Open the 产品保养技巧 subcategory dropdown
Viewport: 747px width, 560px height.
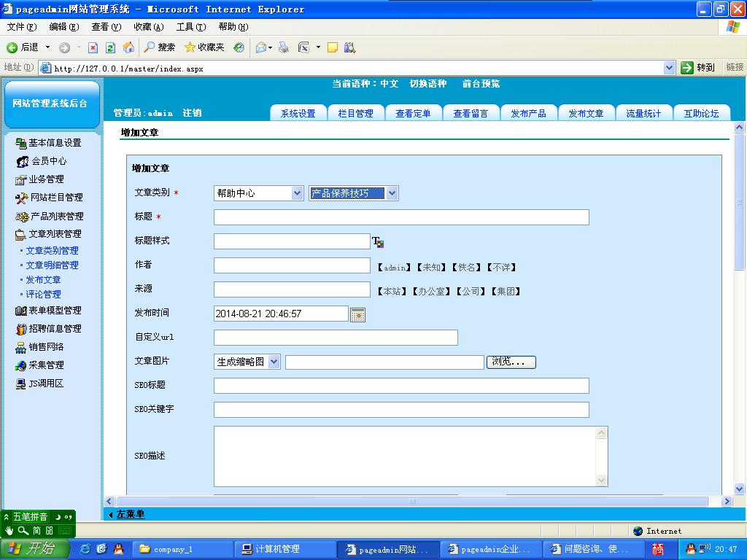point(354,193)
